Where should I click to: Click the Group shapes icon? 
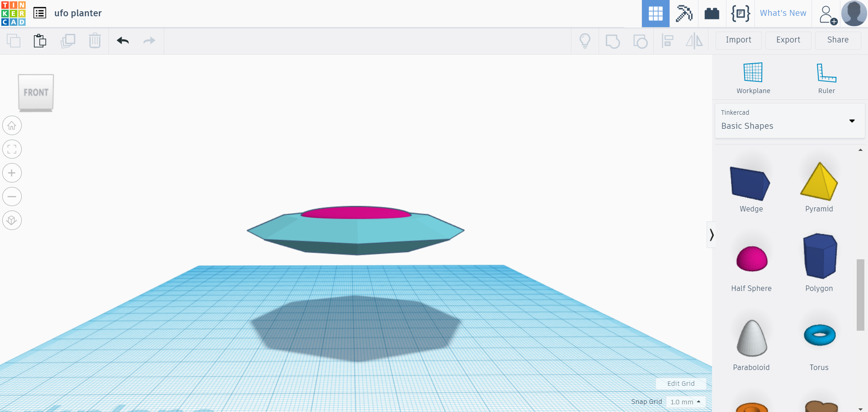point(613,42)
